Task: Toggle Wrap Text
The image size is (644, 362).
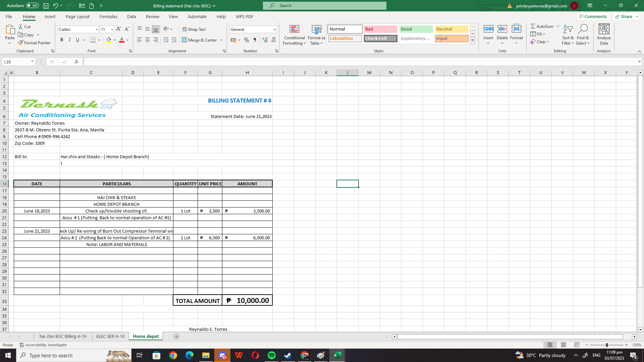Action: pyautogui.click(x=194, y=29)
